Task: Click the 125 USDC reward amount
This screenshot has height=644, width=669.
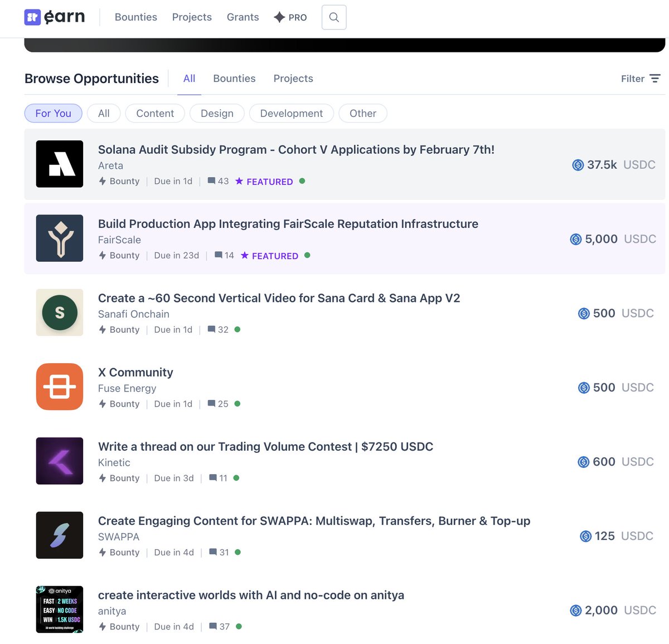Action: click(x=617, y=536)
